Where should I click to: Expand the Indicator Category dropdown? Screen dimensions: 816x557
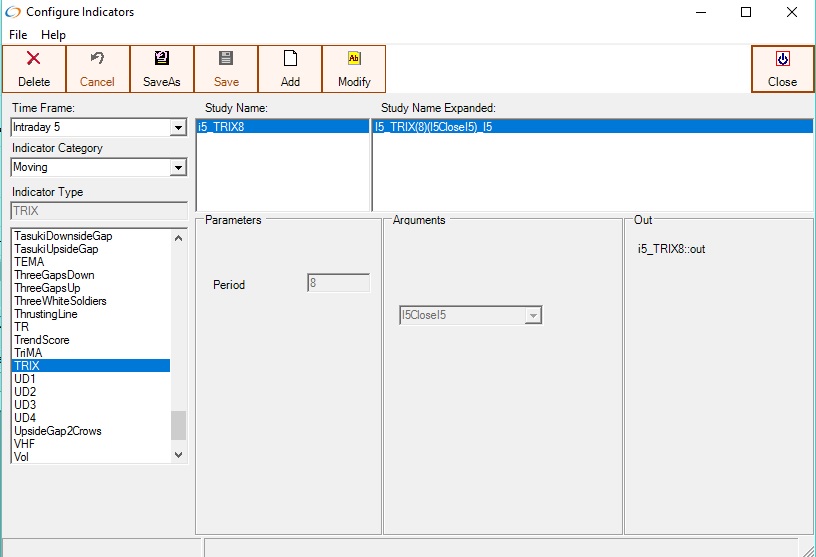[178, 168]
